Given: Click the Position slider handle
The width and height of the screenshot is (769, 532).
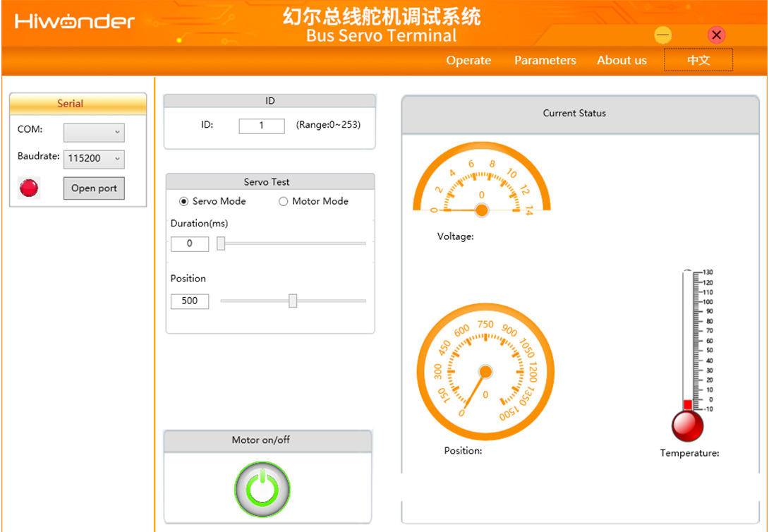Looking at the screenshot, I should click(293, 301).
